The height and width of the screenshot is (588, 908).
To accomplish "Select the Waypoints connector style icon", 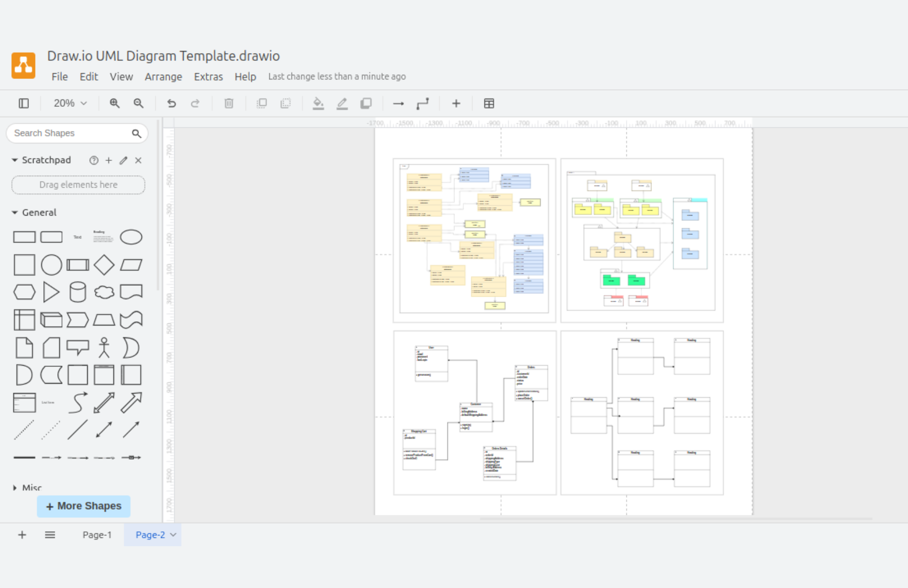I will 423,104.
